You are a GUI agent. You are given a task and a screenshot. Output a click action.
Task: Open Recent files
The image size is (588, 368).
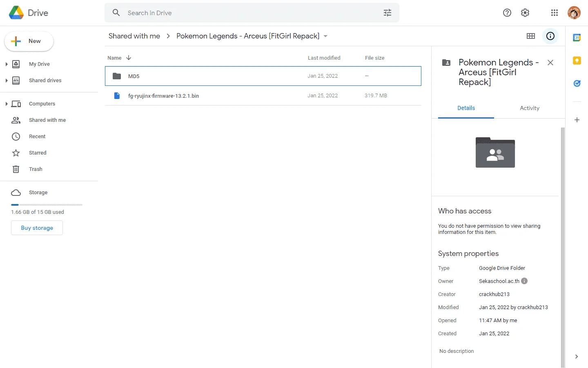click(37, 137)
